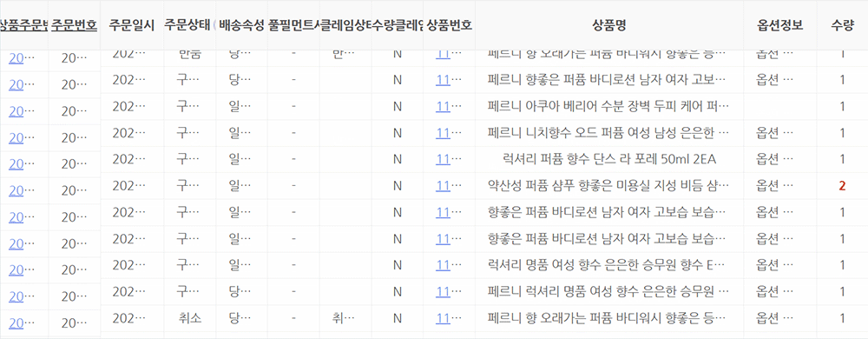
Task: Click the 주문일시 column header
Action: pyautogui.click(x=131, y=25)
